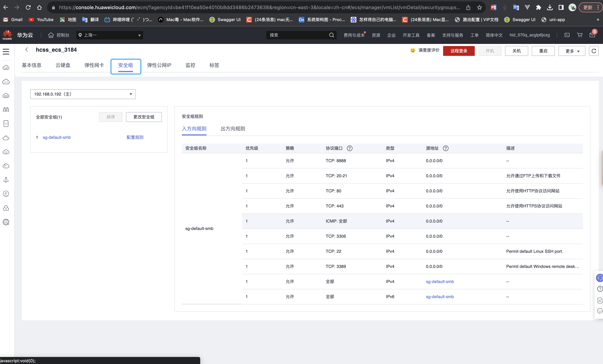Viewport: 603px width, 364px height.
Task: Expand the 更多 actions dropdown
Action: [x=572, y=51]
